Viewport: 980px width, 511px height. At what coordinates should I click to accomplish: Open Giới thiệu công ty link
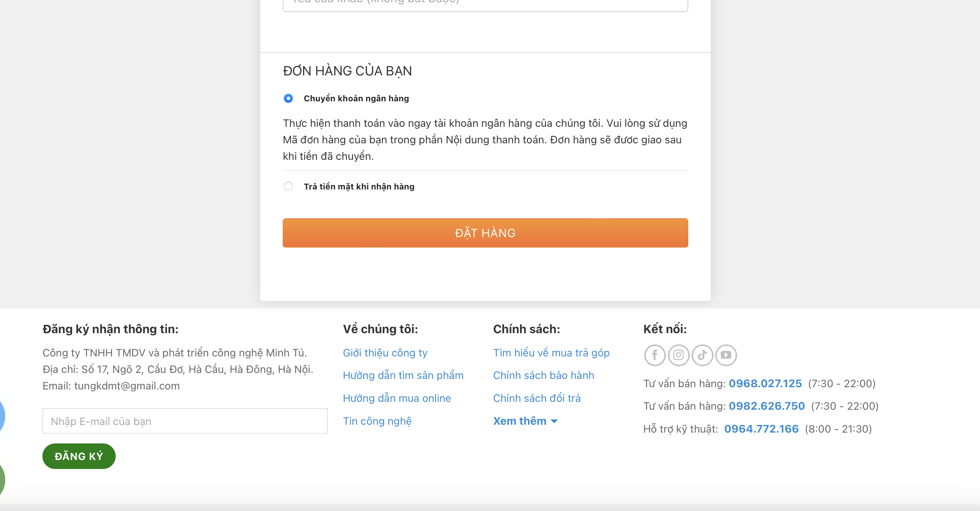(x=385, y=353)
